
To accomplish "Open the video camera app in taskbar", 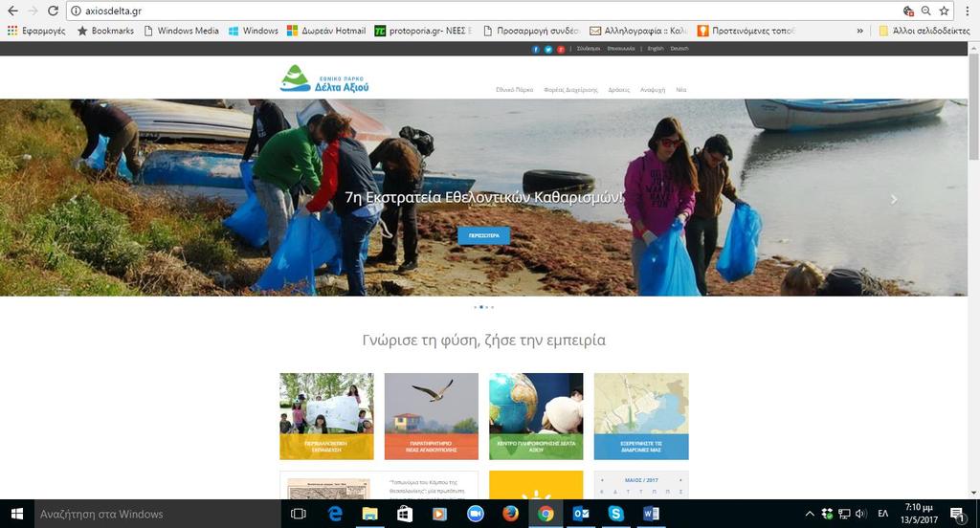I will [476, 514].
